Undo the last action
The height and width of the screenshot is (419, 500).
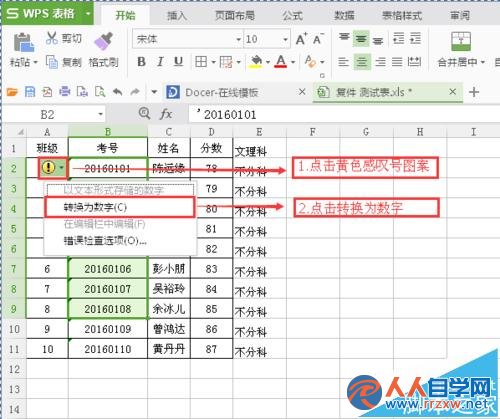pyautogui.click(x=118, y=92)
